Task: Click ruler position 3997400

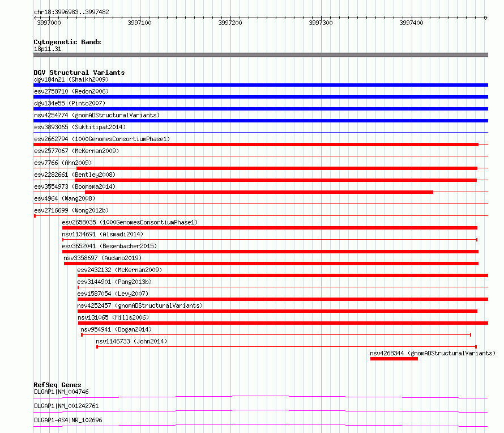Action: 412,23
